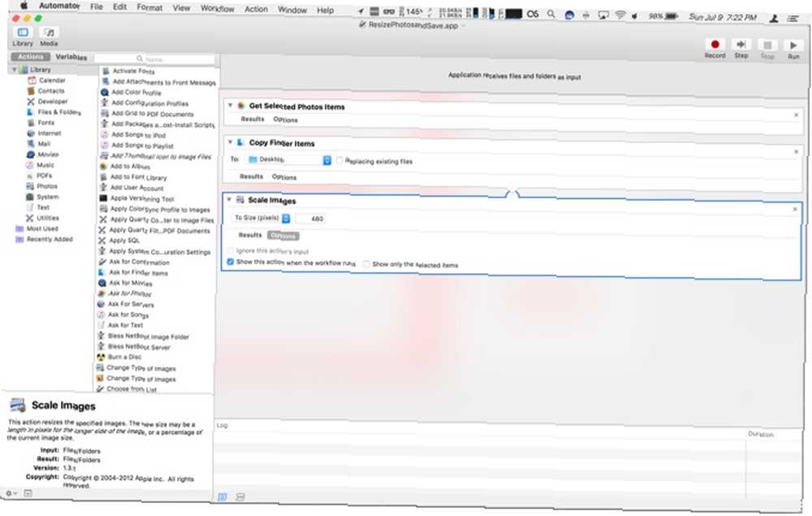Toggle Ignore this action's input checkbox
Viewport: 812px width, 516px height.
231,250
